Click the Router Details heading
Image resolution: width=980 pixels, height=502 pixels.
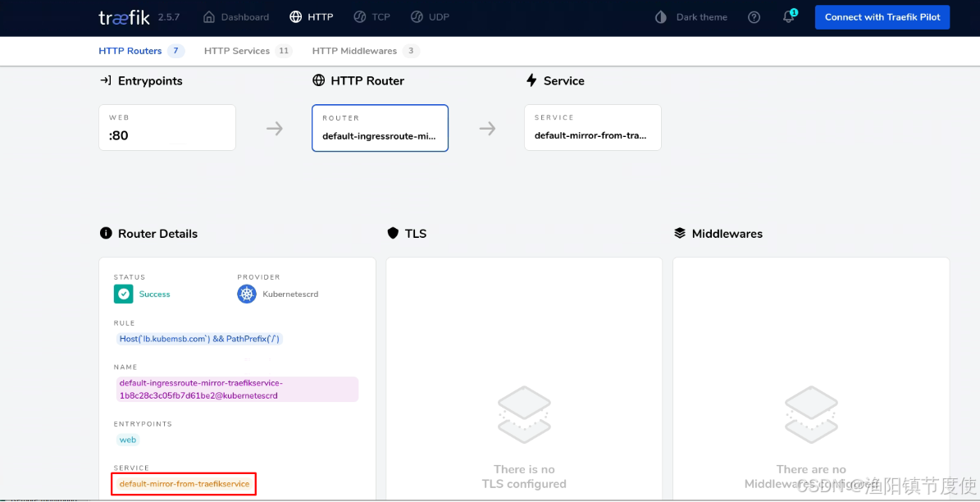tap(157, 234)
